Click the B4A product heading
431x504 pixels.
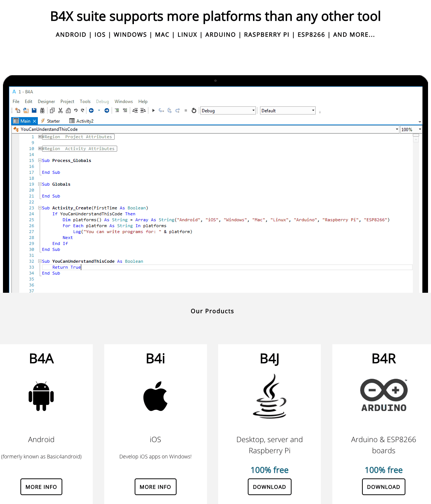coord(42,359)
